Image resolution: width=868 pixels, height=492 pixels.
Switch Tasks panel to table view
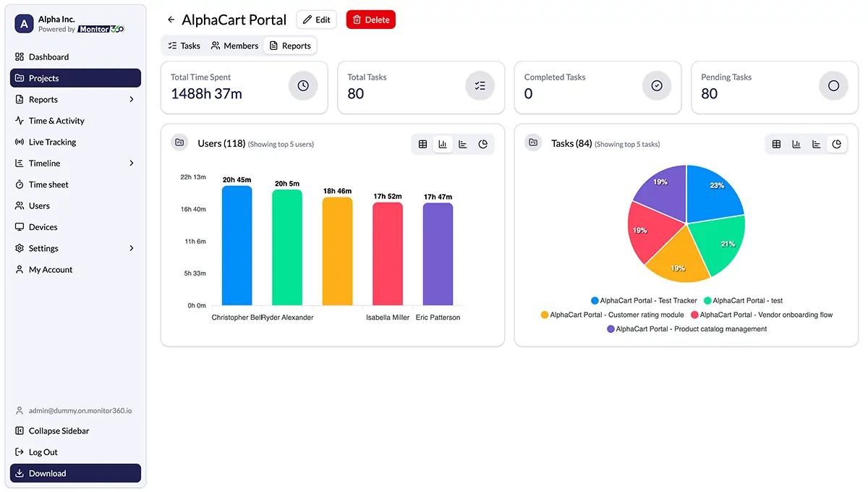coord(776,144)
